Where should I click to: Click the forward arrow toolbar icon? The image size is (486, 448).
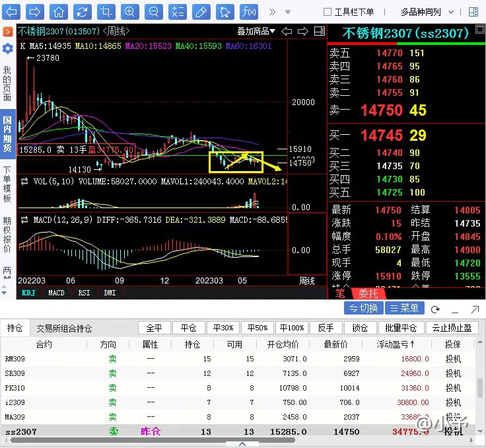(x=35, y=12)
